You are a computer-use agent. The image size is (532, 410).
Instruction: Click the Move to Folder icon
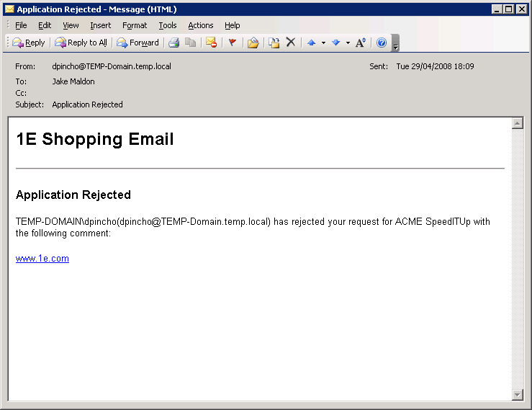tap(253, 43)
